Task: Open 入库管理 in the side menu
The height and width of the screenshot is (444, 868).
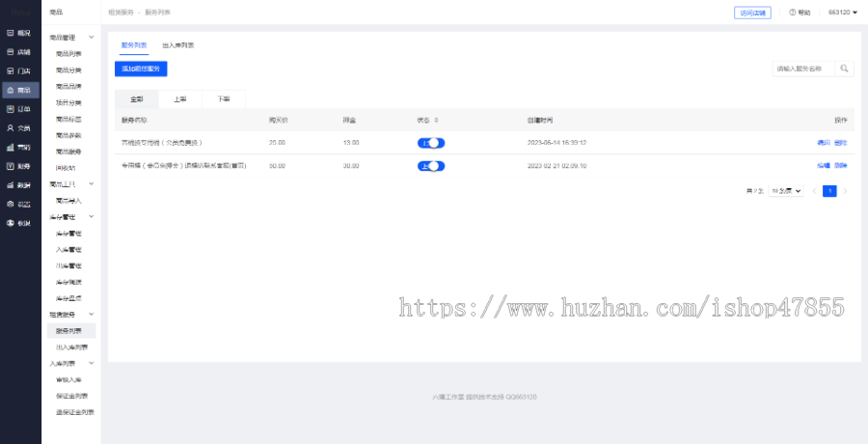Action: click(68, 249)
